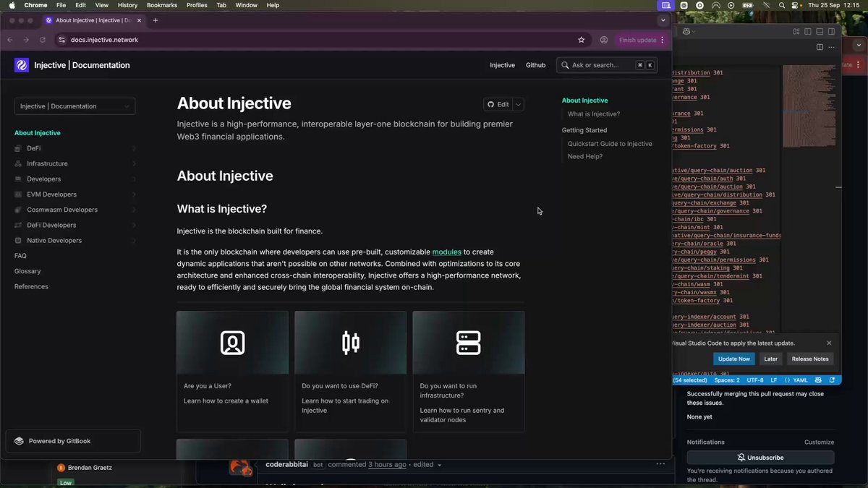Click the Cosmwasm Developers sidebar icon
Screen dimensions: 868x488
[x=19, y=210]
